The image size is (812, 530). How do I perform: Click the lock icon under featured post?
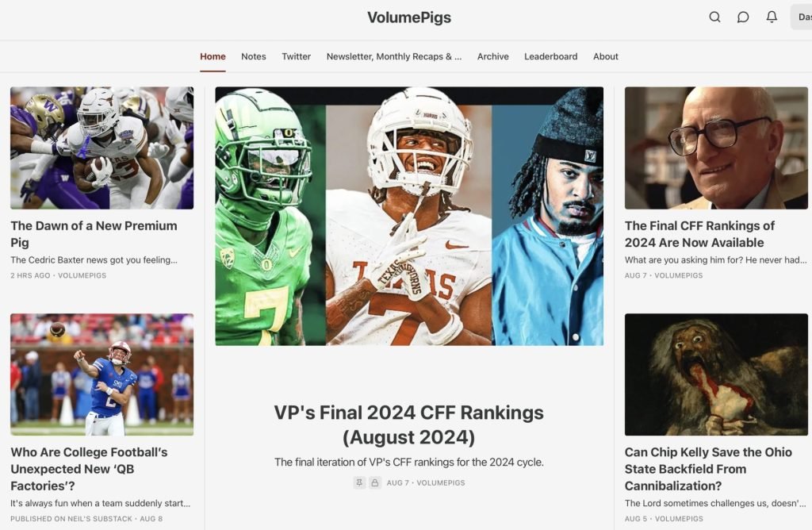tap(375, 482)
